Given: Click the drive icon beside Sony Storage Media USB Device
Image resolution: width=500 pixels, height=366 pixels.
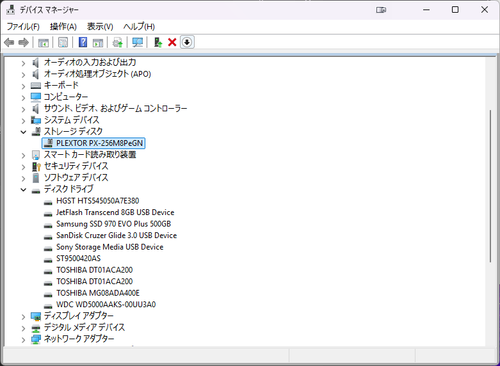Looking at the screenshot, I should point(48,248).
